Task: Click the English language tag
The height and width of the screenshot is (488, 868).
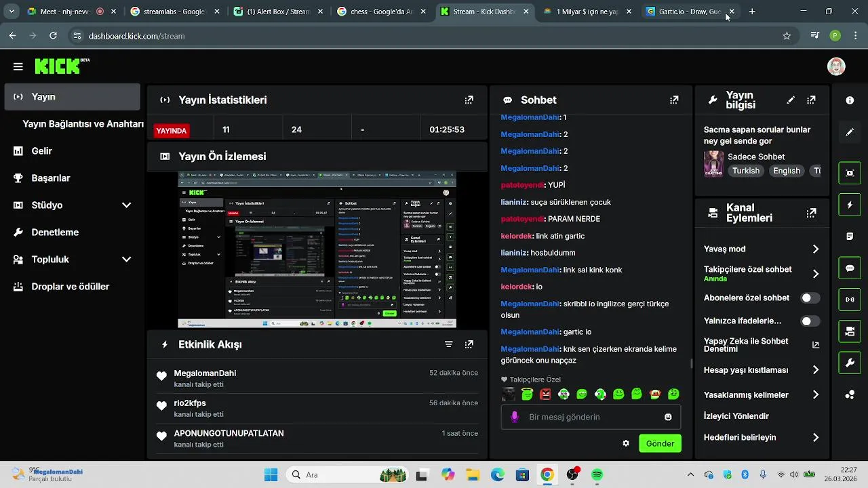Action: [787, 171]
